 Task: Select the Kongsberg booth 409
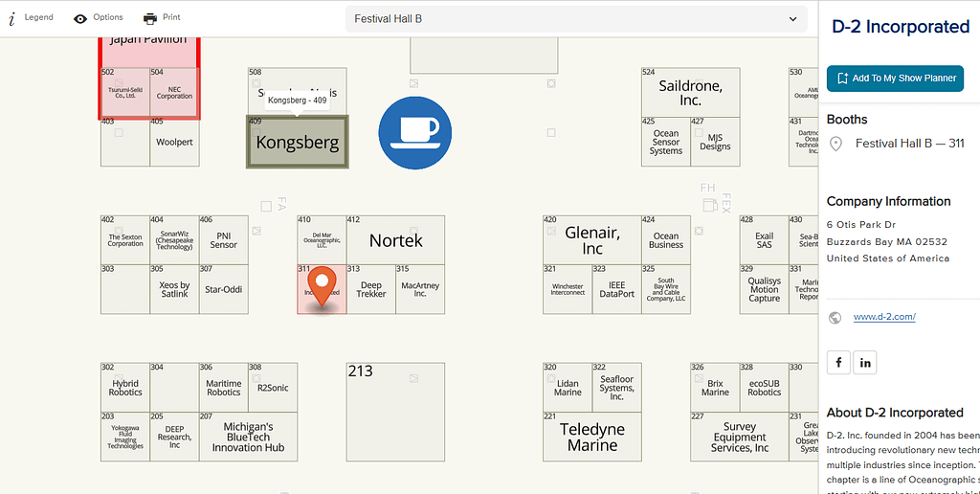pyautogui.click(x=298, y=142)
